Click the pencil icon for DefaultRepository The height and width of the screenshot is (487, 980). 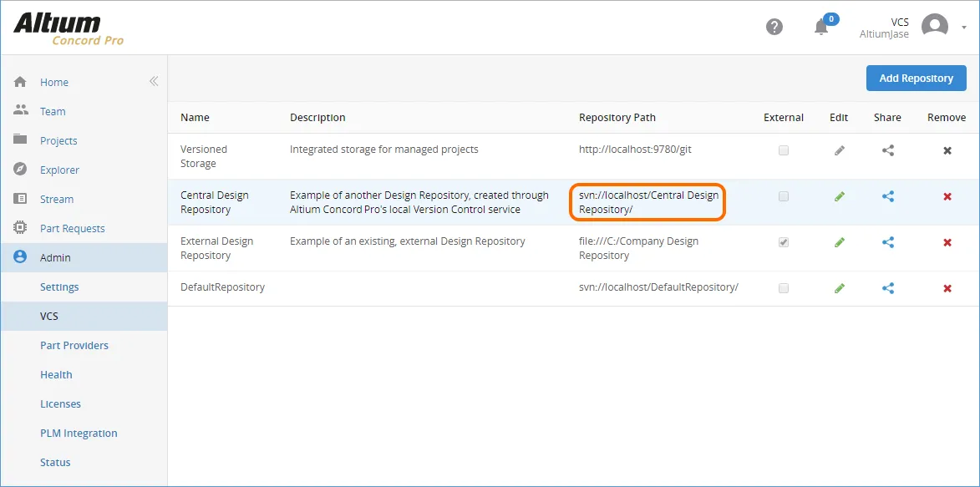840,288
